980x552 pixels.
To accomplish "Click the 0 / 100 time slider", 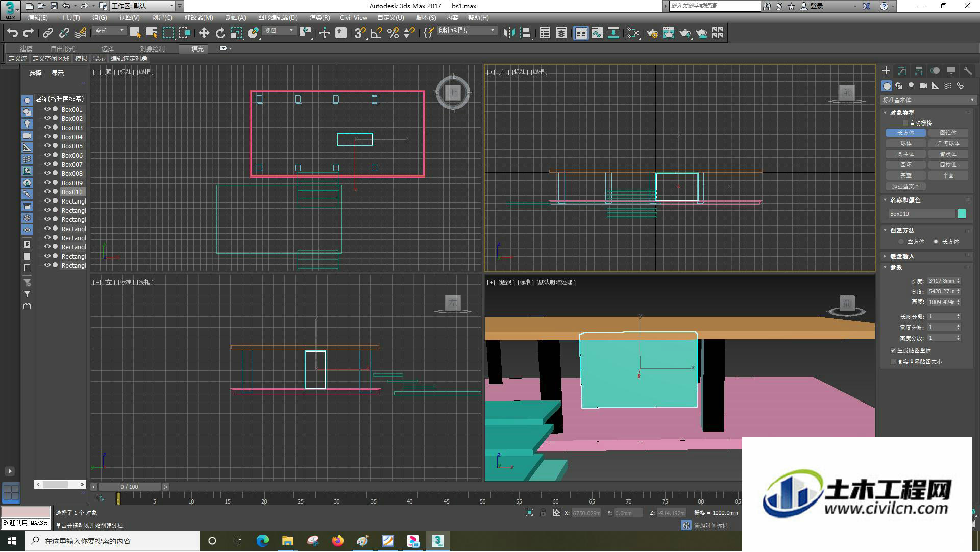I will coord(130,487).
